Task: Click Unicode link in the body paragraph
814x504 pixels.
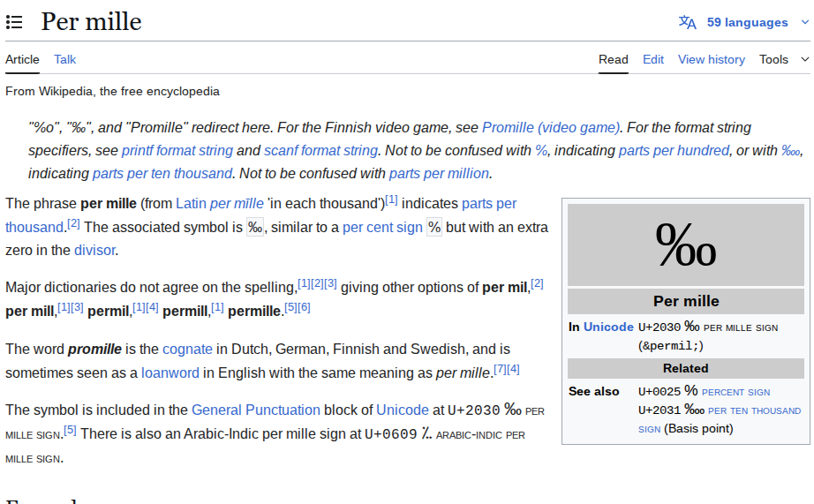Action: point(403,410)
